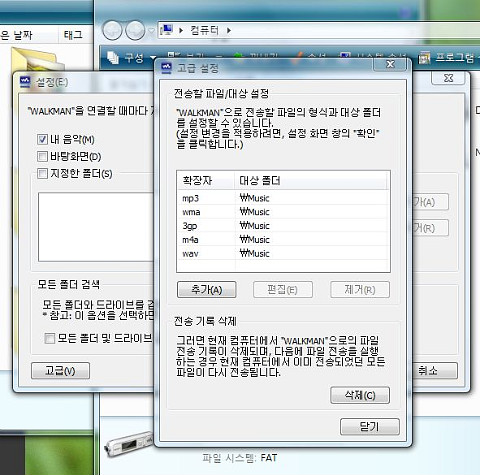Expand the arrow before 컴퓨터 in address bar

coord(181,30)
